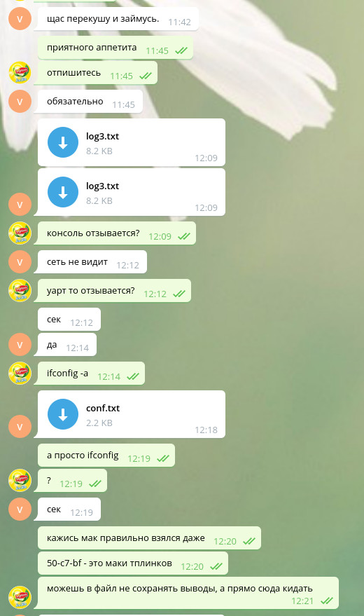Open the Lipton avatar beside "ifconfig -a"
The width and height of the screenshot is (364, 616).
20,374
